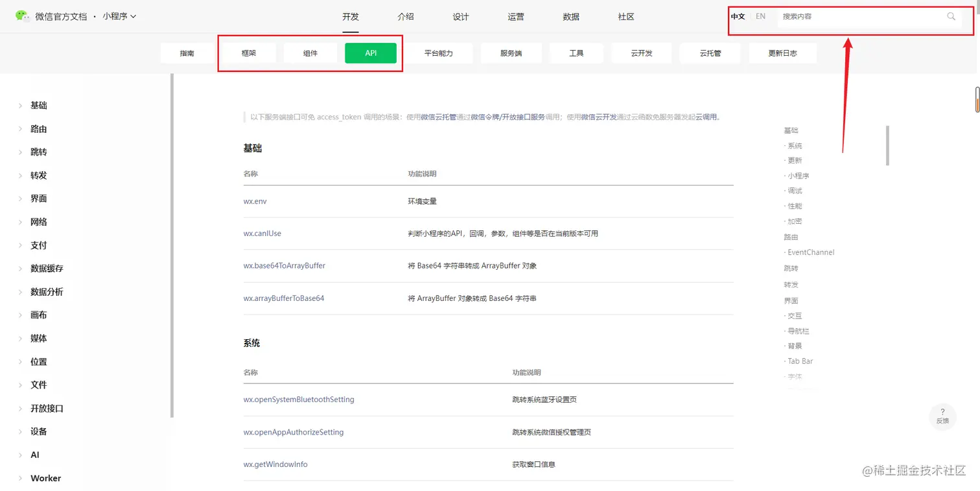Open the 运营 top navigation tab

(x=516, y=17)
